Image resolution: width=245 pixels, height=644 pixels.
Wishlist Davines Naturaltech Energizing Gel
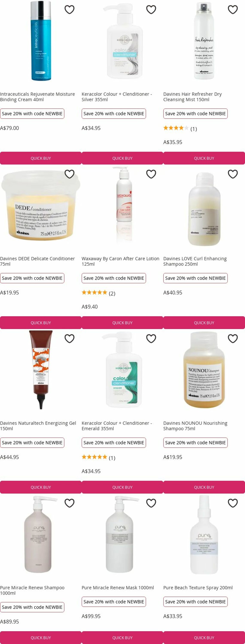click(70, 339)
